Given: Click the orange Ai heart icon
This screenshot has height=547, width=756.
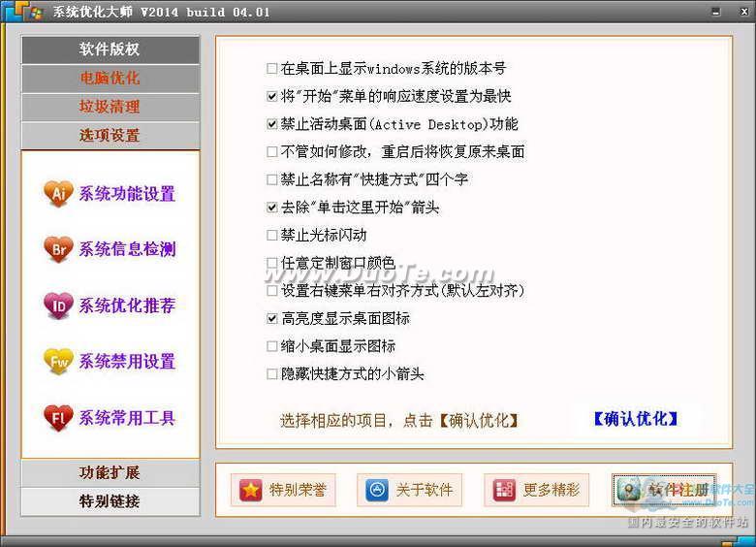Looking at the screenshot, I should pyautogui.click(x=58, y=194).
